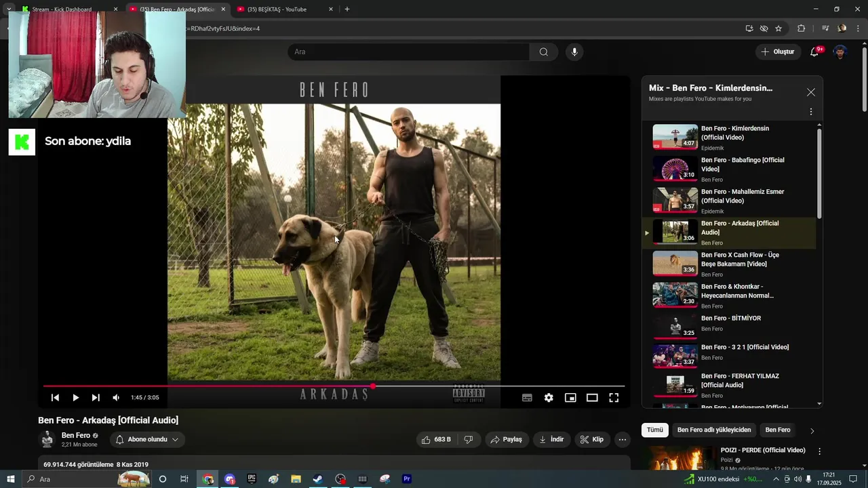The image size is (868, 488).
Task: Bookmark this page with star icon
Action: [778, 28]
